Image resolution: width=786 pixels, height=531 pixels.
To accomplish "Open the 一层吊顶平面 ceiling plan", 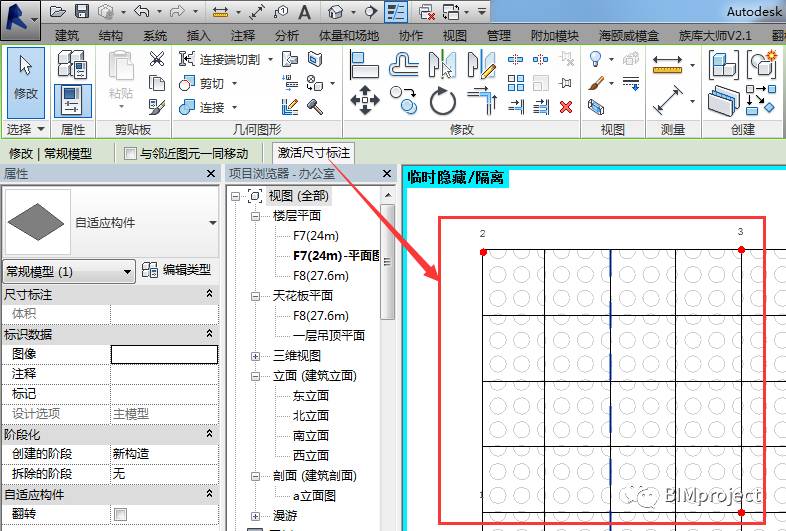I will point(329,335).
